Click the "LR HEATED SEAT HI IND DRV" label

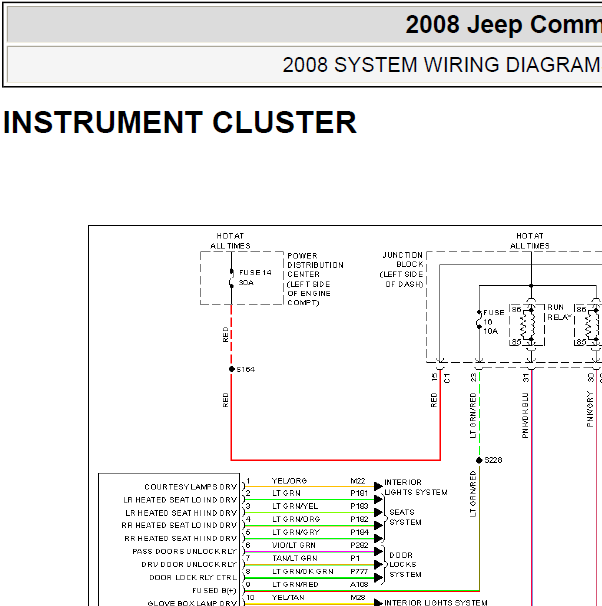pyautogui.click(x=181, y=513)
